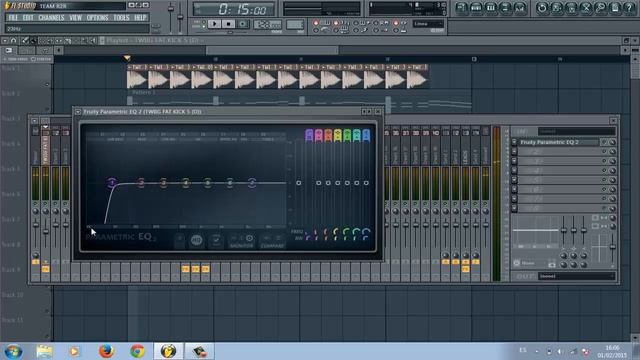Click the speaker playback tool in playlist toolbar

pos(93,40)
